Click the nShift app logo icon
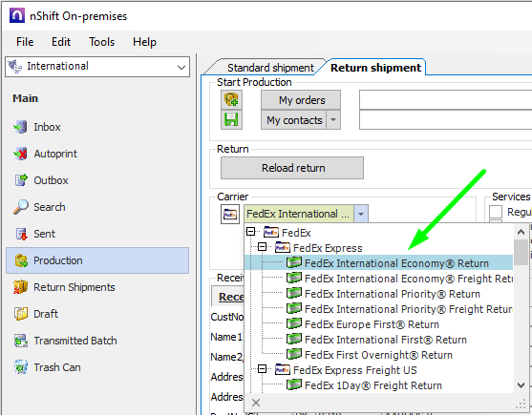 point(17,15)
